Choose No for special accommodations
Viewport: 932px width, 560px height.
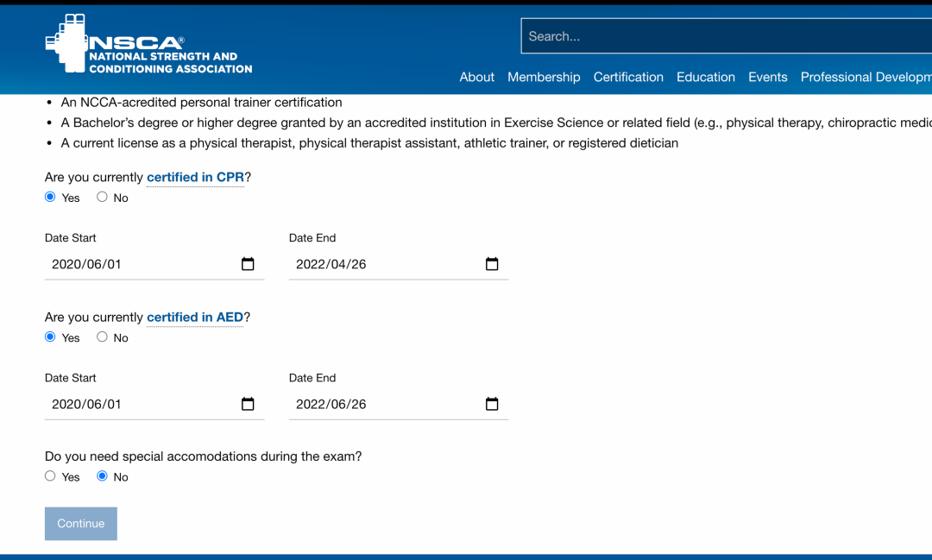102,476
